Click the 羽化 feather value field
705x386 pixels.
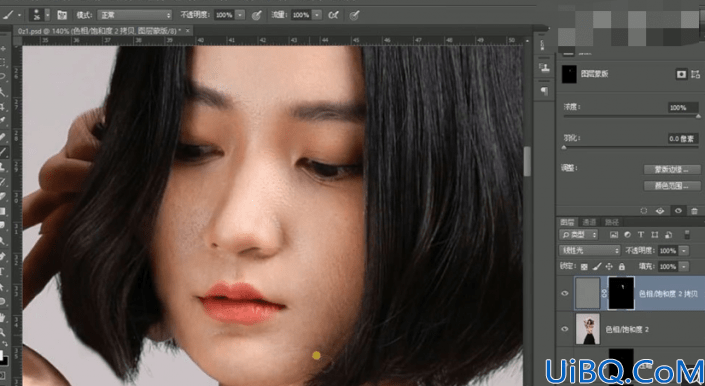tap(683, 139)
